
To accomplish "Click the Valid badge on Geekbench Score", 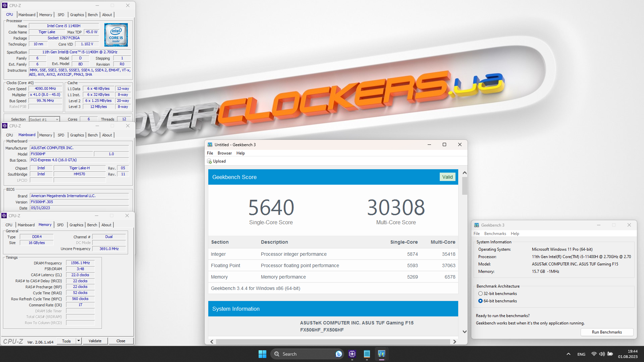I will pos(447,177).
